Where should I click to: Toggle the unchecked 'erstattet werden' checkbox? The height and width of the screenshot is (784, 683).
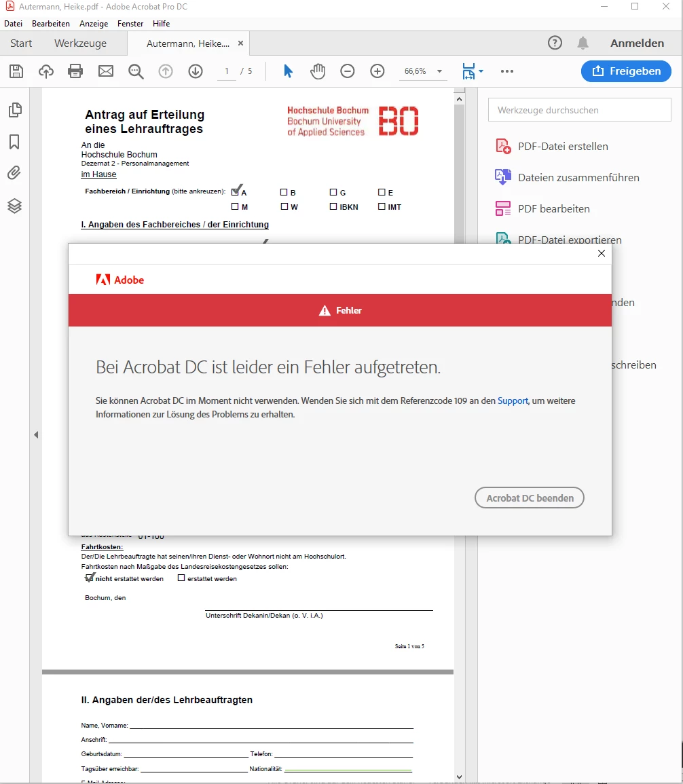[181, 578]
